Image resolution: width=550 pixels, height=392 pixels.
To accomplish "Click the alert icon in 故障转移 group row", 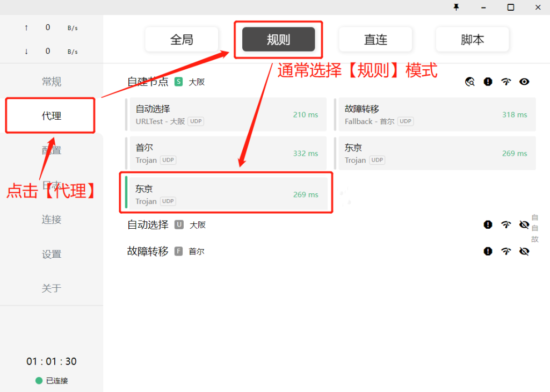I will click(x=488, y=251).
